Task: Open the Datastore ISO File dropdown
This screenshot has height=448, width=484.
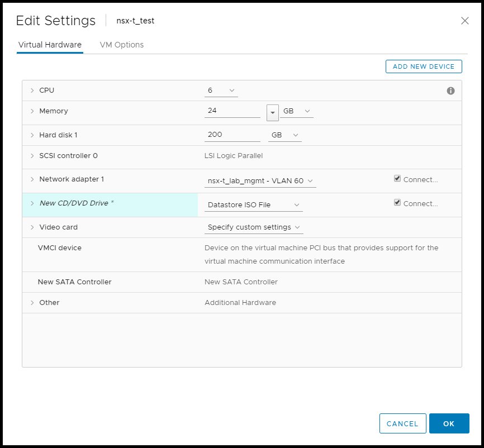Action: [x=254, y=205]
